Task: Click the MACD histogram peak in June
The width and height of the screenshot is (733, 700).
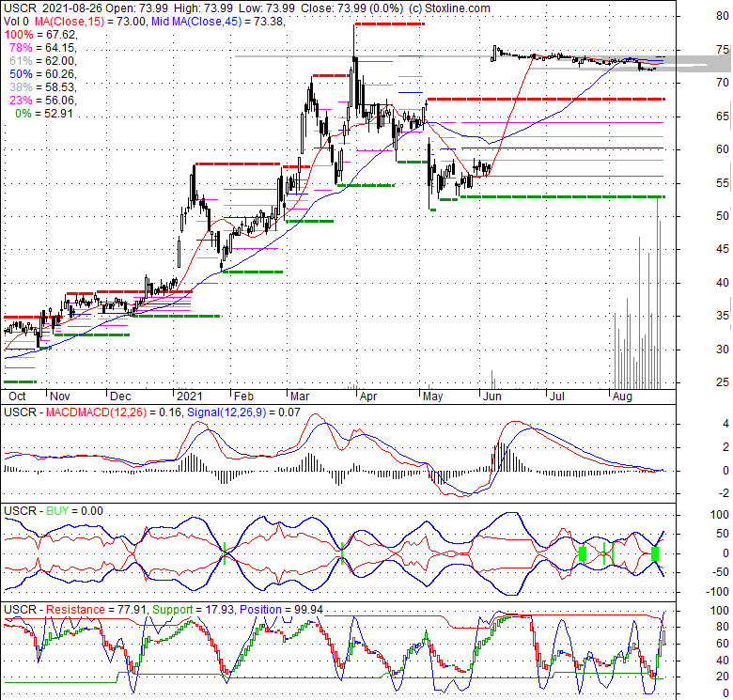Action: click(500, 456)
